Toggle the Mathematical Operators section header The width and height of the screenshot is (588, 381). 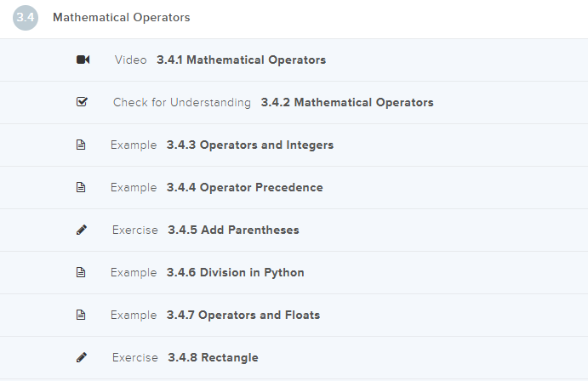click(x=122, y=18)
